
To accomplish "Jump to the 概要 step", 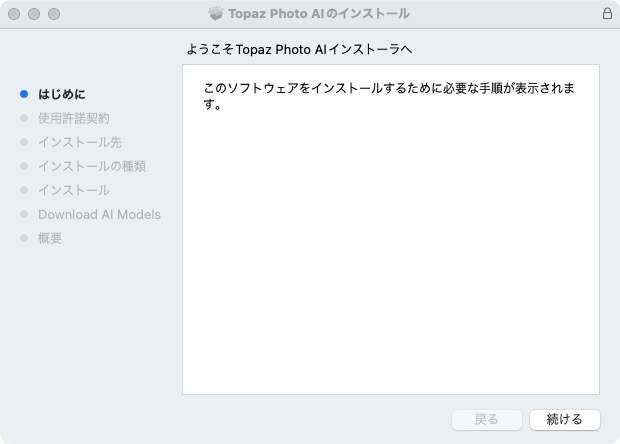I will tap(50, 238).
